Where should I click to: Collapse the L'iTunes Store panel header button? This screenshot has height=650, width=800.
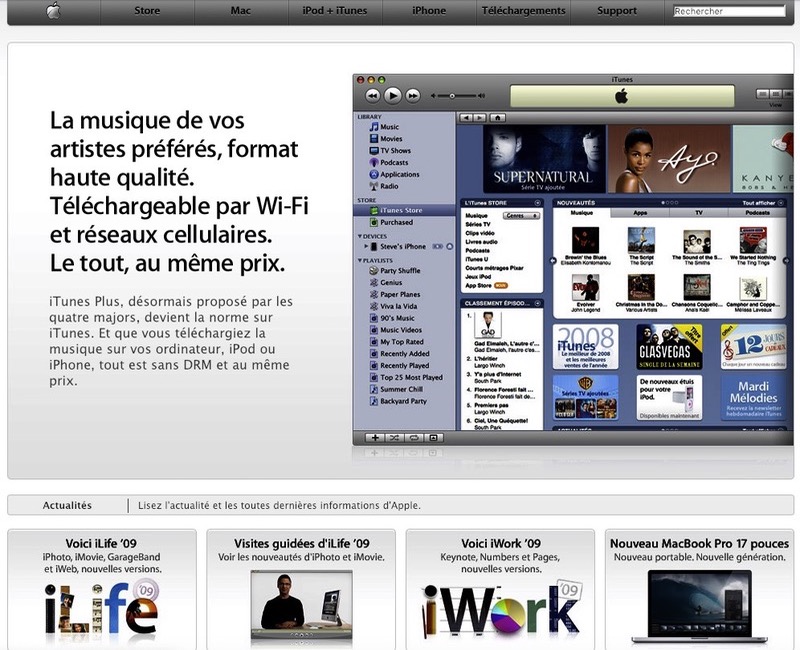click(x=537, y=203)
